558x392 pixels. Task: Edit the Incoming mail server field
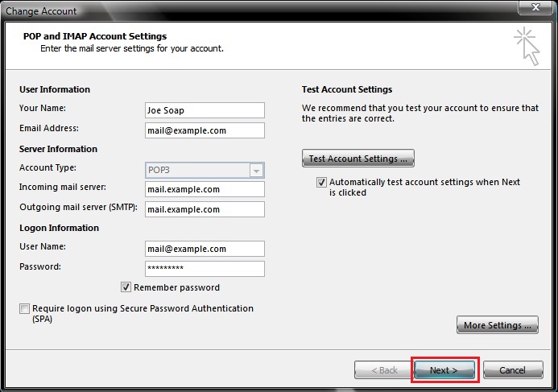pos(205,189)
